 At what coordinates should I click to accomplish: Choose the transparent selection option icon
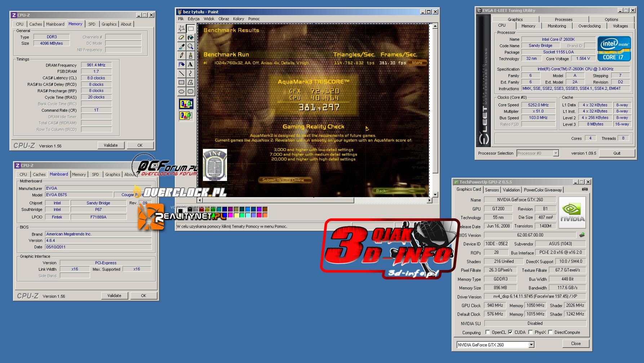[186, 116]
